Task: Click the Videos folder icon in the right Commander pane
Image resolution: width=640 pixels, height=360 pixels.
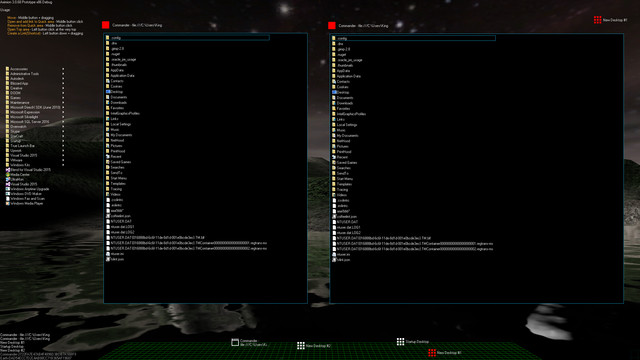Action: click(x=334, y=195)
